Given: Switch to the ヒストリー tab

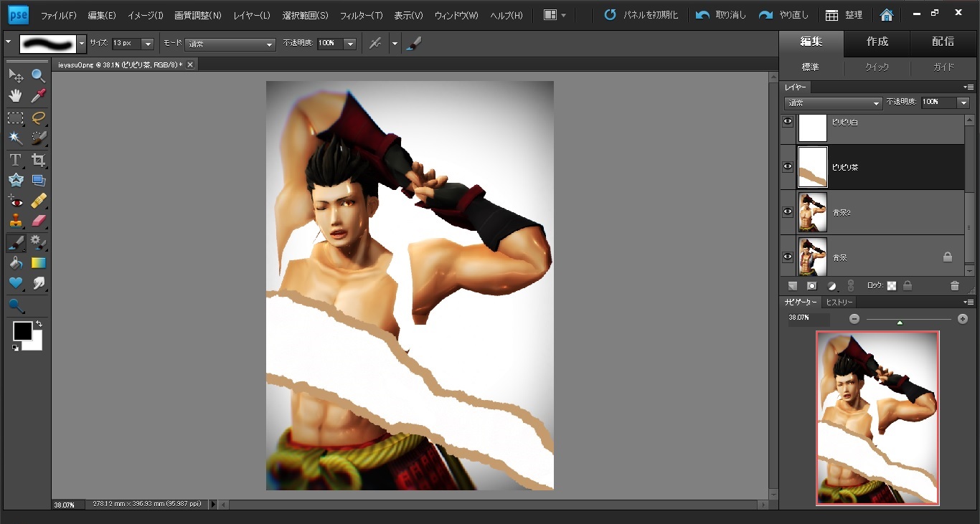Looking at the screenshot, I should 839,303.
